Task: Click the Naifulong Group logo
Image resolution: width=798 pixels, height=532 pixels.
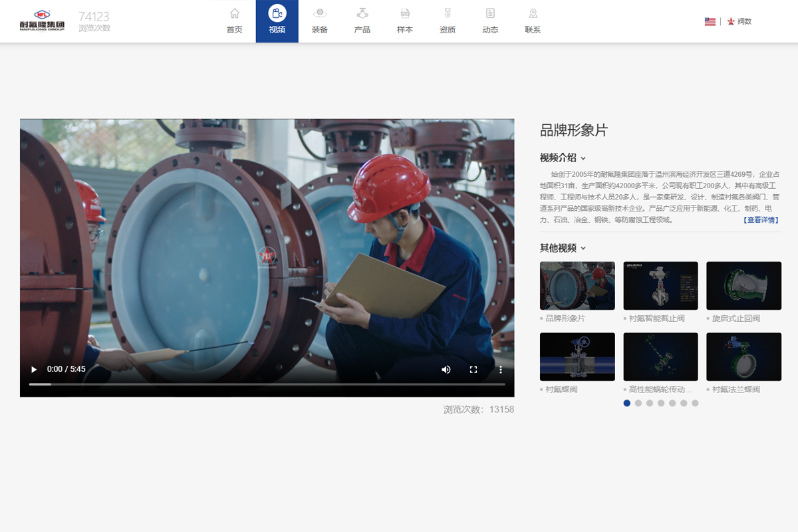Action: pyautogui.click(x=43, y=21)
